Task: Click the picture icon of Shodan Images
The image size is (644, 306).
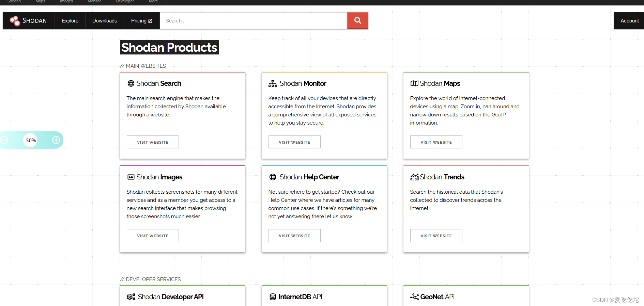Action: 131,177
